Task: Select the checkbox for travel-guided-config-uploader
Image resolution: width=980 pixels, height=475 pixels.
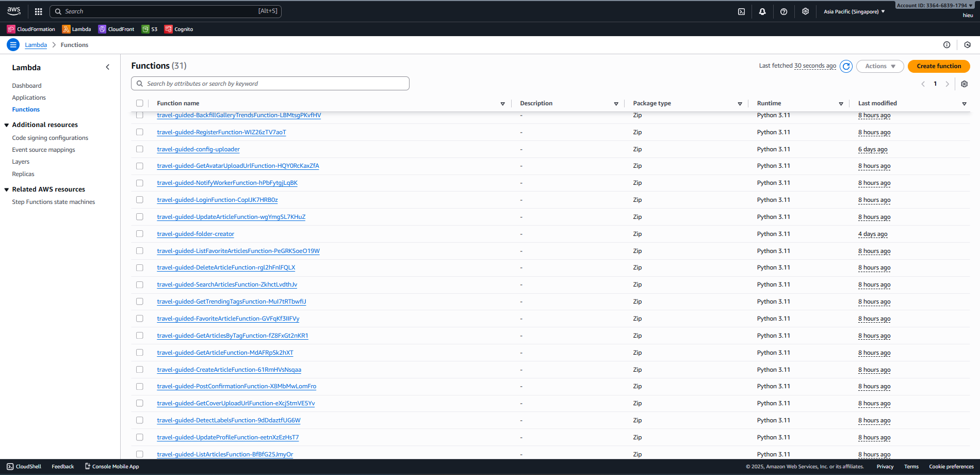Action: coord(140,149)
